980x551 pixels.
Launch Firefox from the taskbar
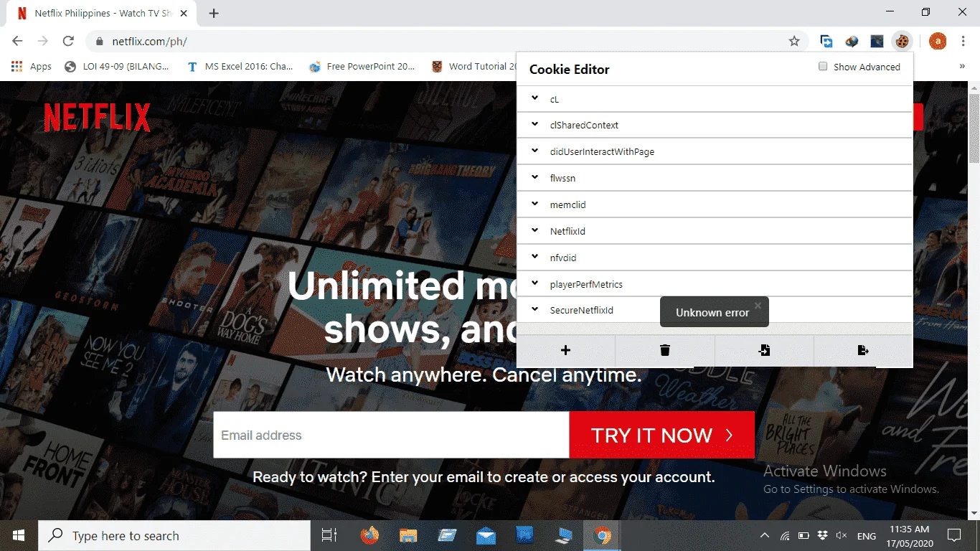point(369,535)
